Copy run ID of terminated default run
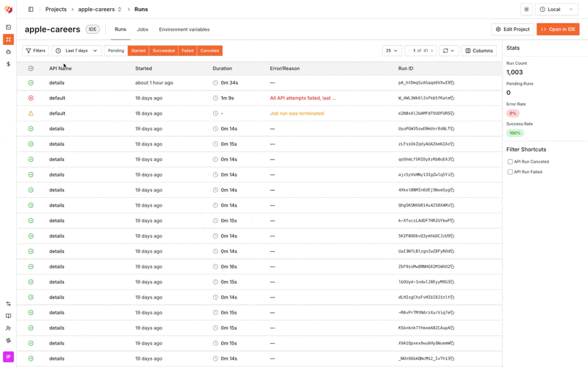Image resolution: width=588 pixels, height=368 pixels. tap(452, 113)
